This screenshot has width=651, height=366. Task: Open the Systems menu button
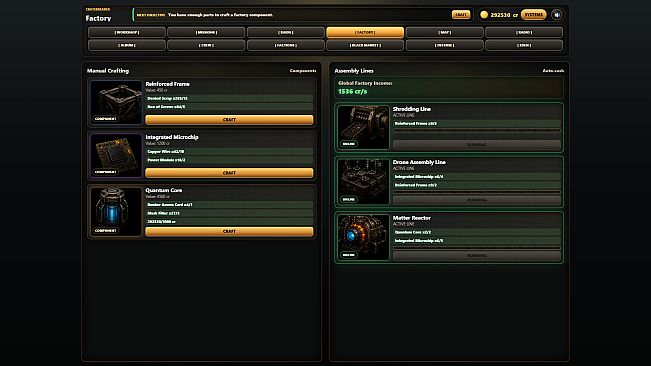[534, 15]
